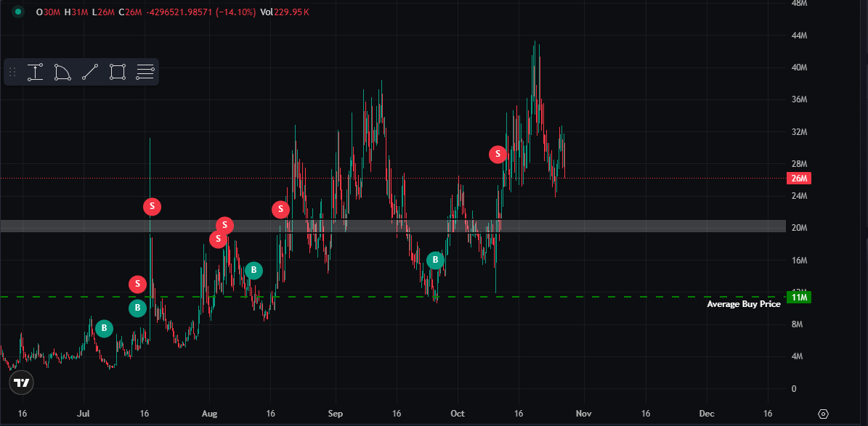Click the Average Buy Price label
868x426 pixels.
pos(743,305)
